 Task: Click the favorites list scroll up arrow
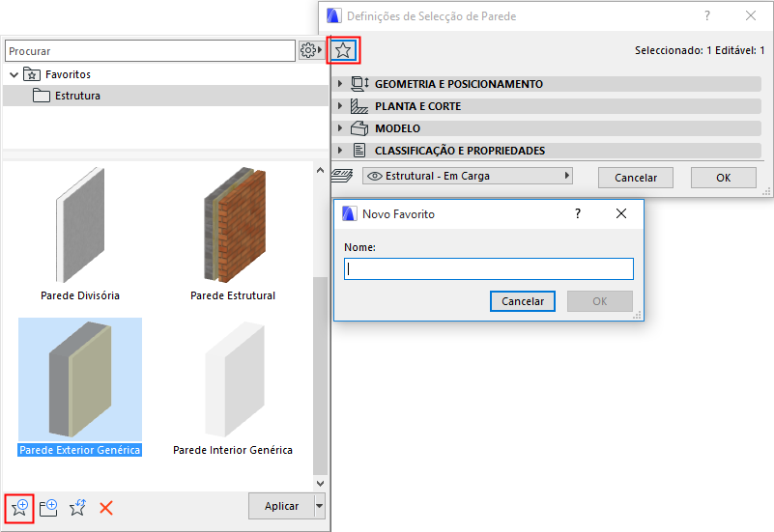[320, 170]
